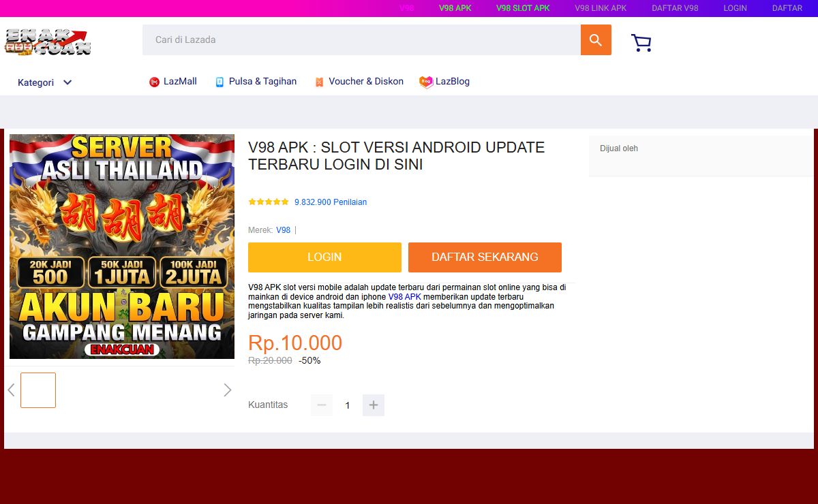The width and height of the screenshot is (818, 504).
Task: Click the five-star rating icons
Action: [x=269, y=202]
